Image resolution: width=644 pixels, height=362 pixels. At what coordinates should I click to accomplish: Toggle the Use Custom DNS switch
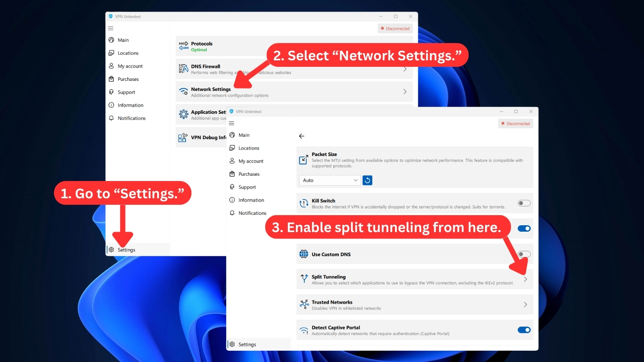point(524,254)
